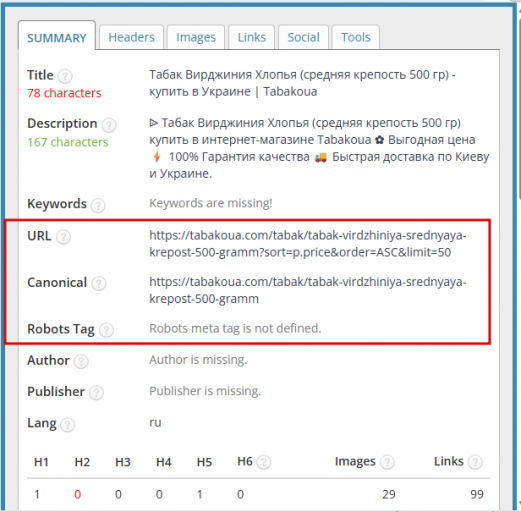Click the help icon next to Description
The height and width of the screenshot is (512, 521).
[109, 125]
